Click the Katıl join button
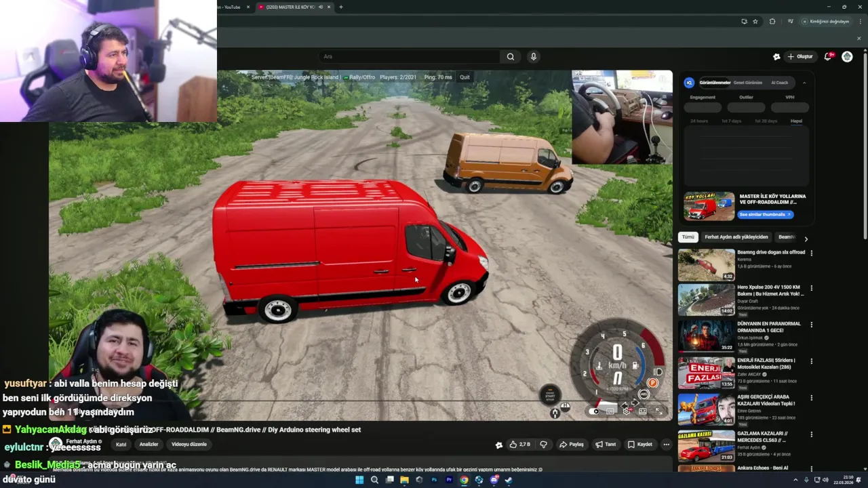 (121, 445)
